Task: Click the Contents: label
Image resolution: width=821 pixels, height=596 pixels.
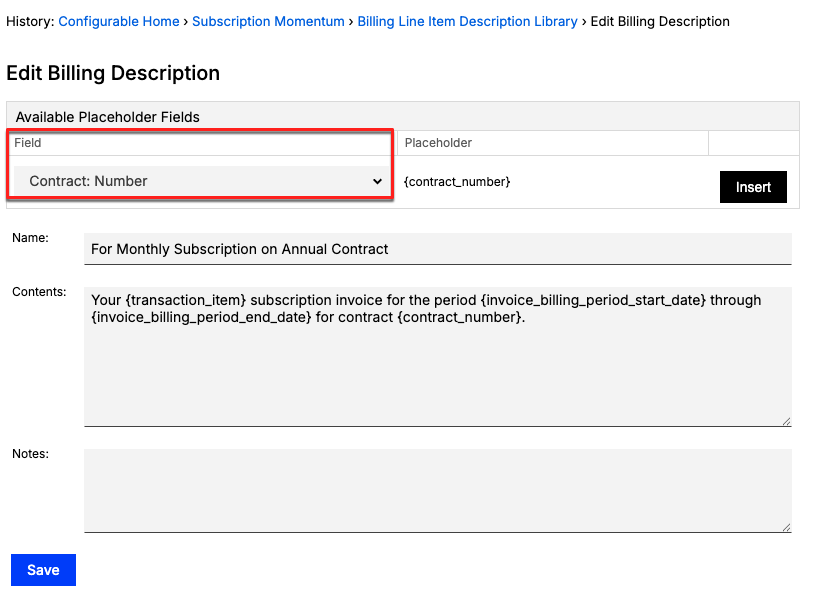Action: click(39, 292)
